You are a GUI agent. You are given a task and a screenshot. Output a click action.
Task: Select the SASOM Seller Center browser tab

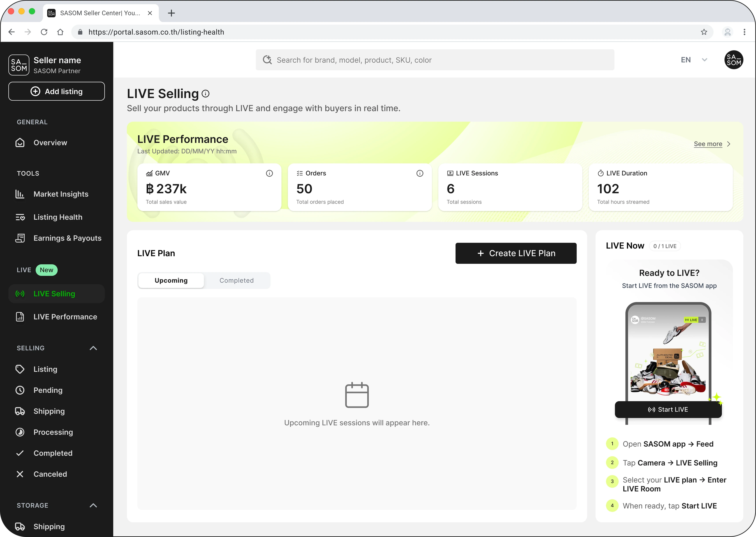pos(101,13)
